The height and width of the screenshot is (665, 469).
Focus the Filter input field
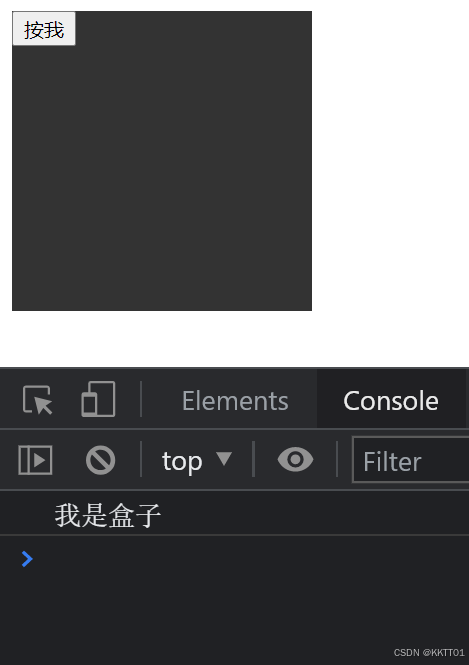point(410,460)
